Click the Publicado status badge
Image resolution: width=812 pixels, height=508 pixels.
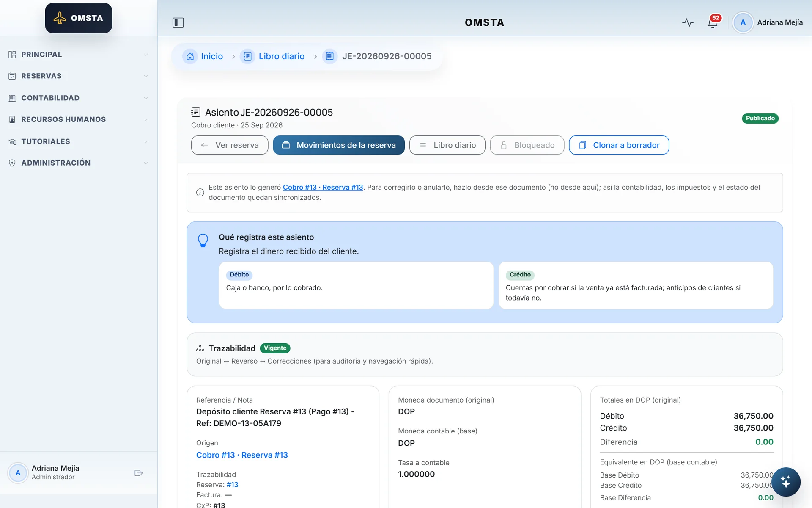tap(760, 119)
